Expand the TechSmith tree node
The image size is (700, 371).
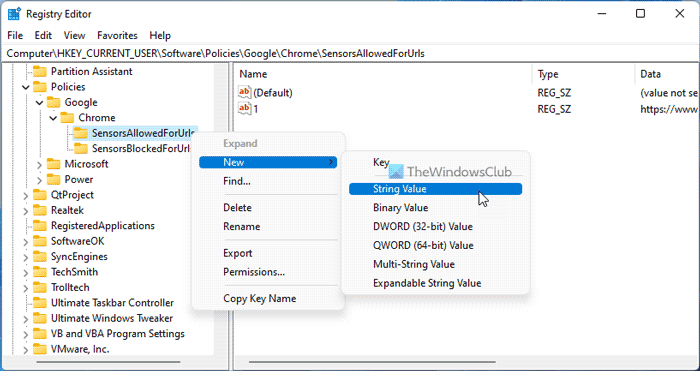point(26,272)
